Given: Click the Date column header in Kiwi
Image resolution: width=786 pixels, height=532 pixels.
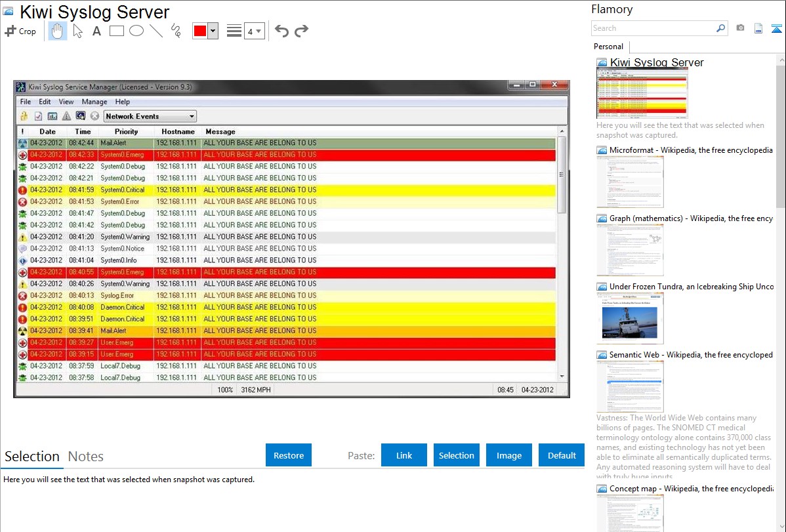Looking at the screenshot, I should click(48, 131).
